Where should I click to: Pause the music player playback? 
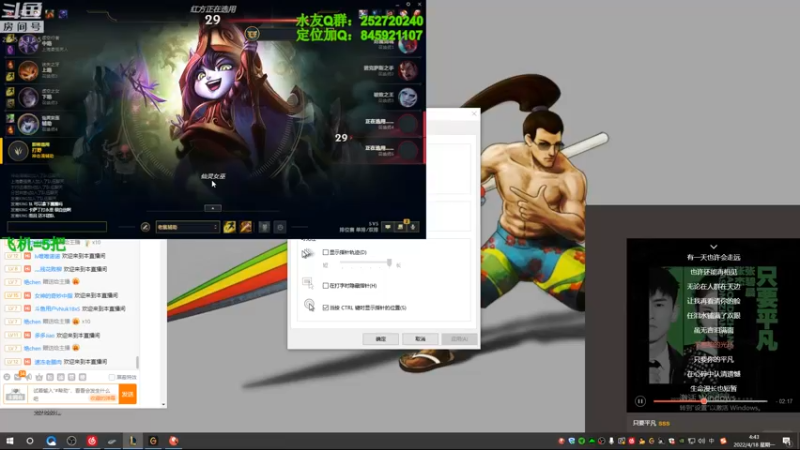pos(640,402)
